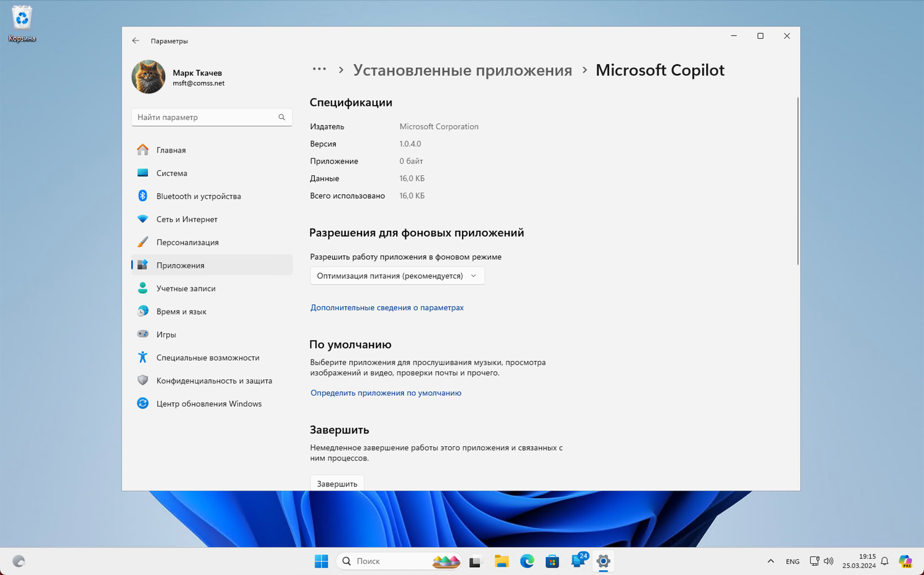
Task: Click the Settings gear icon in the taskbar
Action: point(604,561)
